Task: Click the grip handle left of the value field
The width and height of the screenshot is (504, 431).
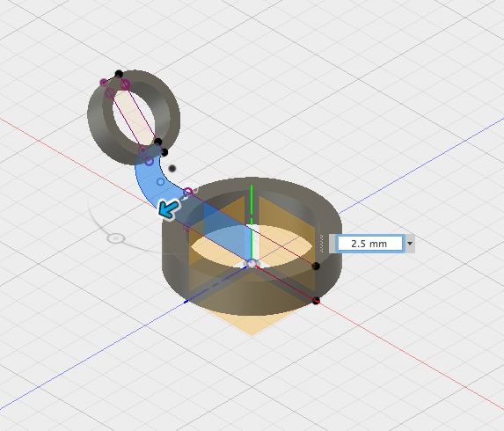Action: tap(322, 244)
